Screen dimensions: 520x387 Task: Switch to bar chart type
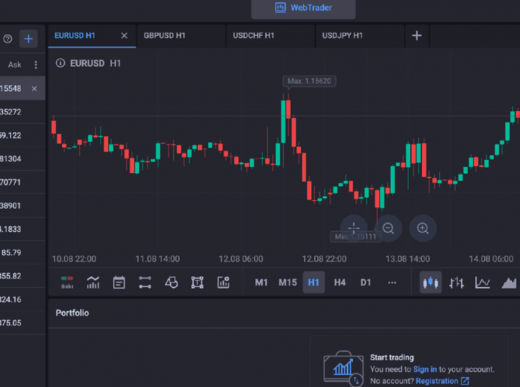456,283
